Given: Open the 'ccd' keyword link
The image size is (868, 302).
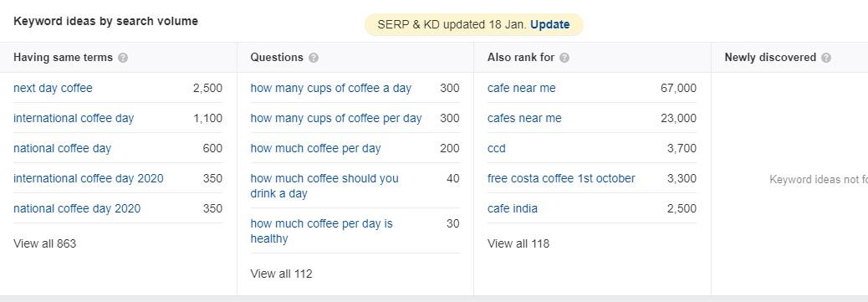Looking at the screenshot, I should pyautogui.click(x=497, y=149).
